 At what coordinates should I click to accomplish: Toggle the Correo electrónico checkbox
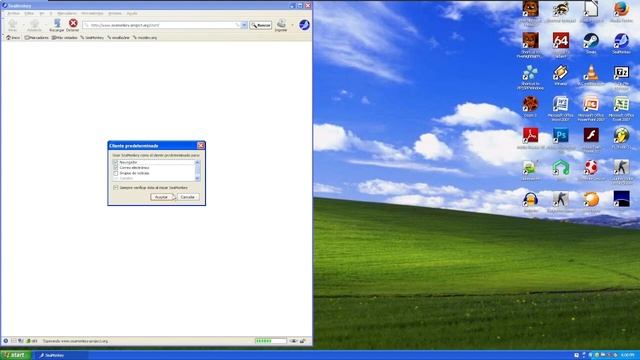[x=116, y=167]
